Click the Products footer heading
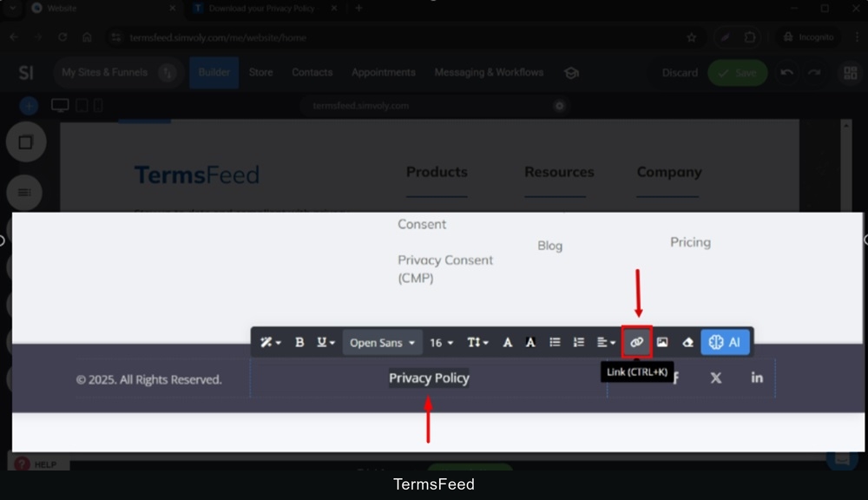 pyautogui.click(x=437, y=172)
